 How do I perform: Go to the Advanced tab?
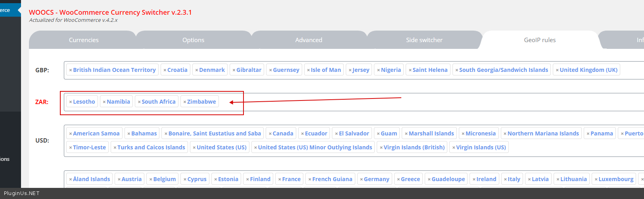pos(309,40)
